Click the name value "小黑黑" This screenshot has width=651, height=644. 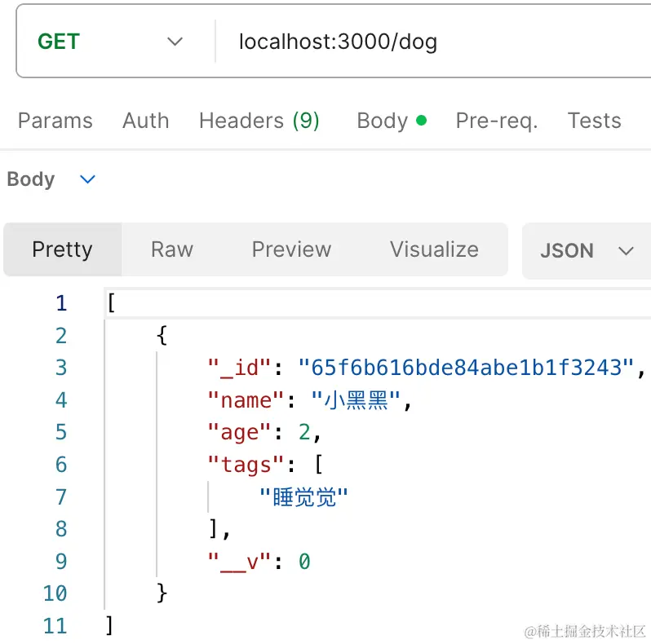click(x=356, y=400)
